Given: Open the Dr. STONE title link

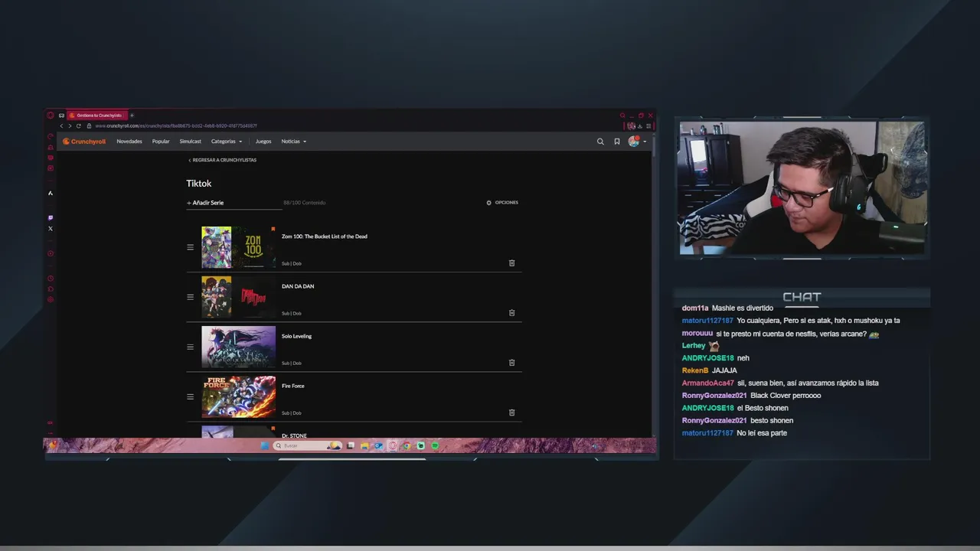Looking at the screenshot, I should pos(294,435).
